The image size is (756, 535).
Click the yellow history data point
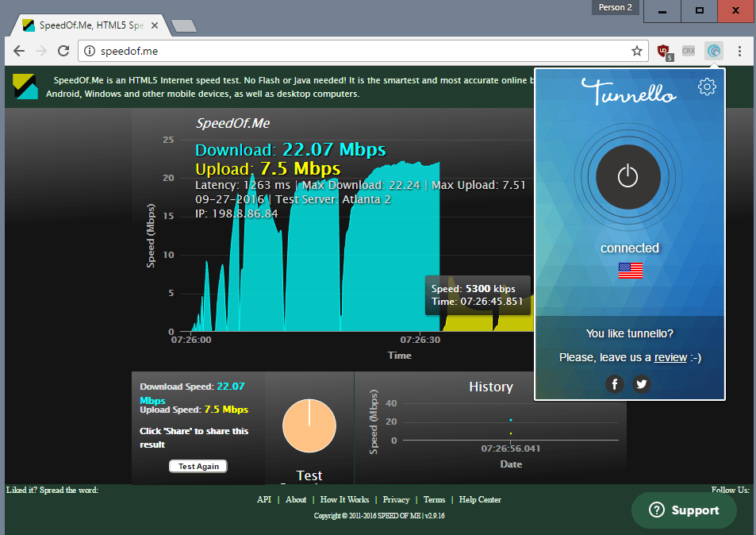tap(511, 433)
